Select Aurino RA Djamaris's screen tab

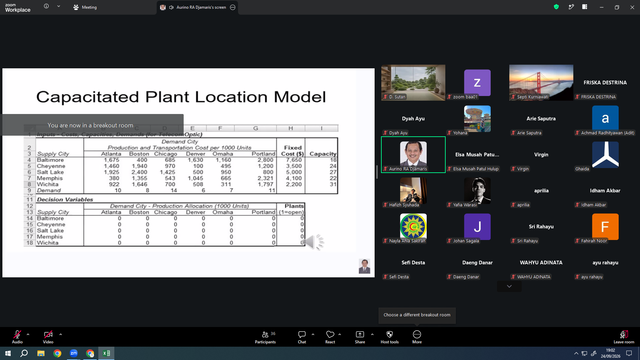coord(198,7)
